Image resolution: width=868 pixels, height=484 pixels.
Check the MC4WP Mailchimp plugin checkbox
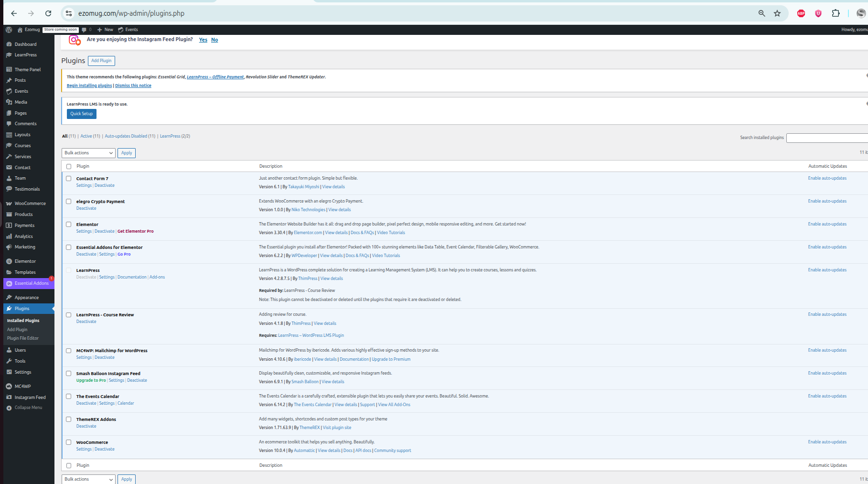coord(69,351)
